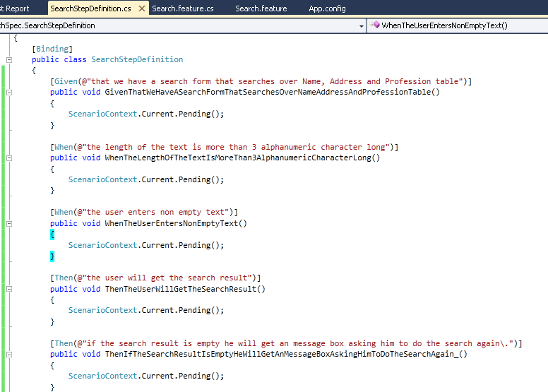Click the highlighted closing brace
This screenshot has height=392, width=548.
52,256
